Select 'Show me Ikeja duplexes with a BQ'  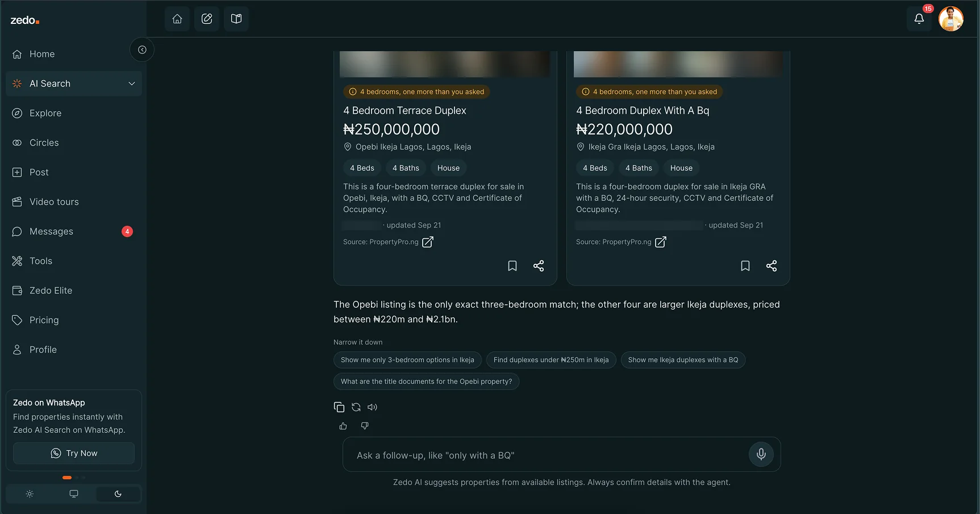(683, 360)
